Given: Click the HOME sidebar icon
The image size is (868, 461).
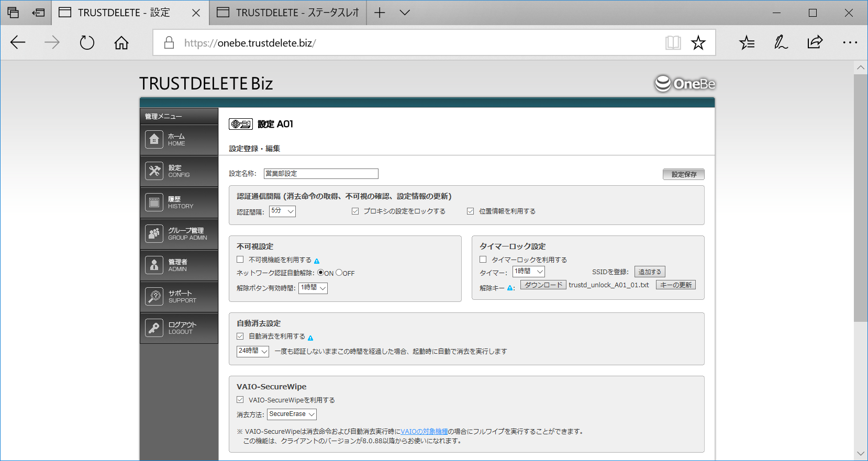Looking at the screenshot, I should tap(154, 140).
